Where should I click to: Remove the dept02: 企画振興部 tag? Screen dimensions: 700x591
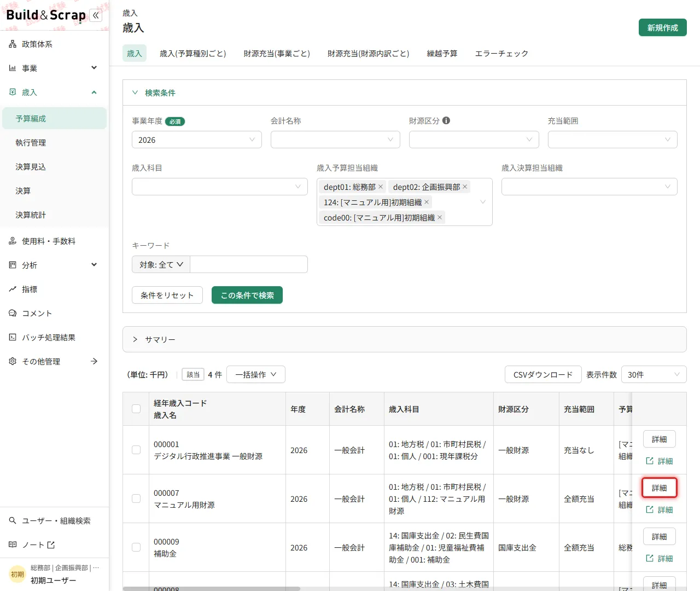click(x=465, y=187)
